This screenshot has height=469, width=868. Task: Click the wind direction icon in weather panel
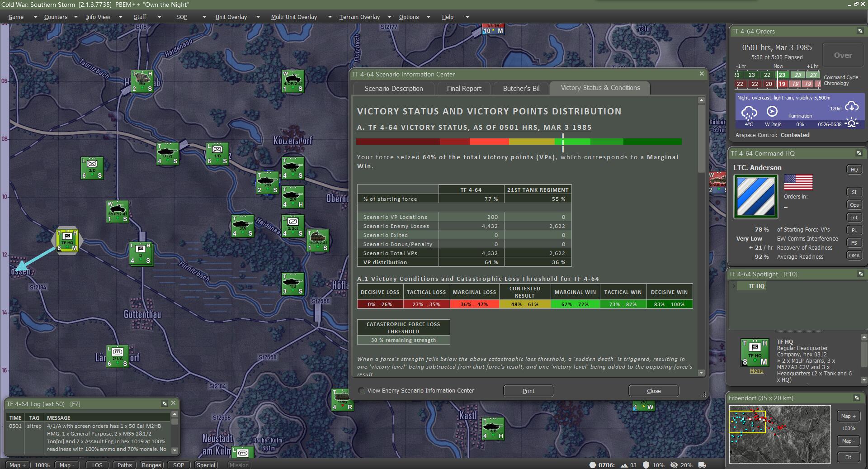[772, 111]
